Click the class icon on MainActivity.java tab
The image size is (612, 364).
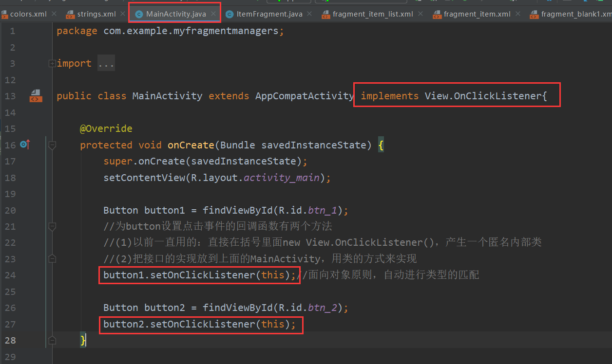(139, 14)
